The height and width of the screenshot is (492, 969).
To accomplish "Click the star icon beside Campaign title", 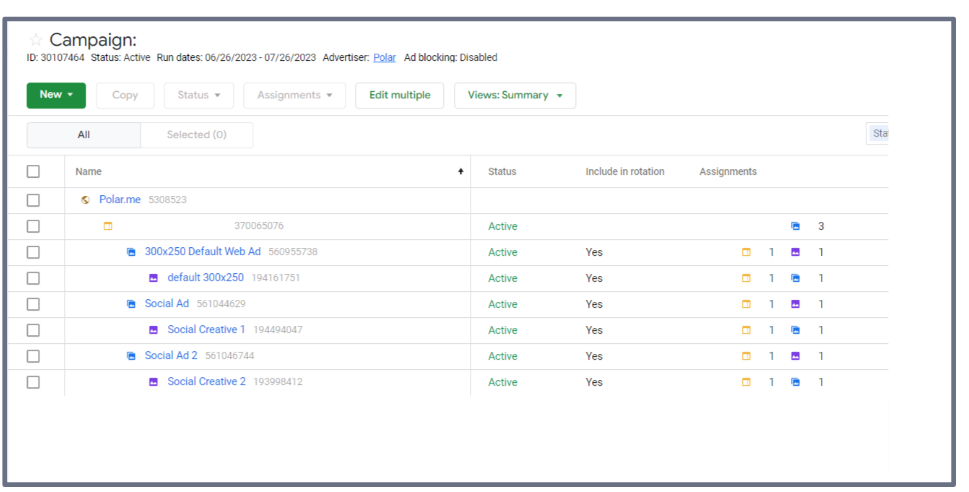I will (x=36, y=40).
